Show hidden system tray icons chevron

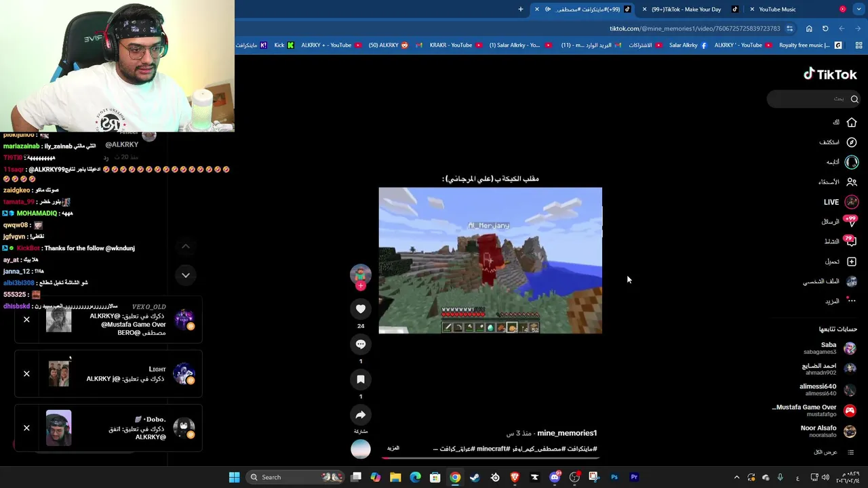[x=736, y=477]
